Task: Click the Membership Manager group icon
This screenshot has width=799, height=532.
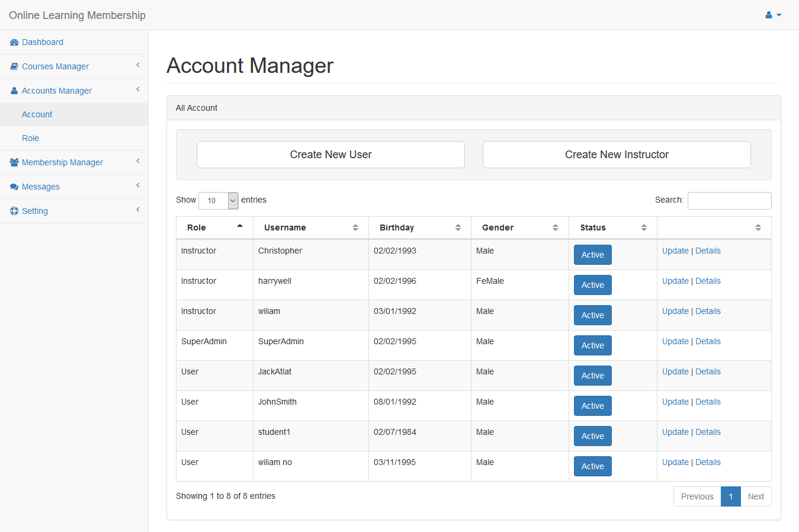Action: click(x=14, y=162)
